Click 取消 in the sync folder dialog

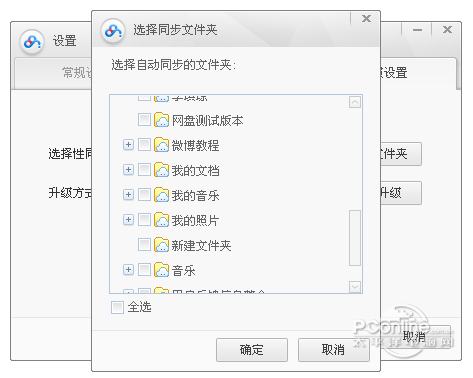click(334, 350)
